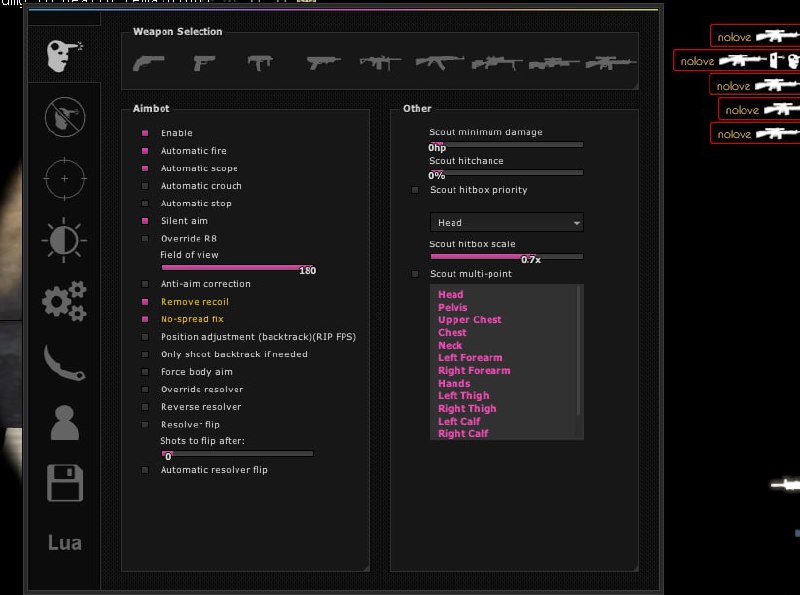Screen dimensions: 800x595
Task: Open the visuals tab with brightness icon
Action: click(65, 240)
